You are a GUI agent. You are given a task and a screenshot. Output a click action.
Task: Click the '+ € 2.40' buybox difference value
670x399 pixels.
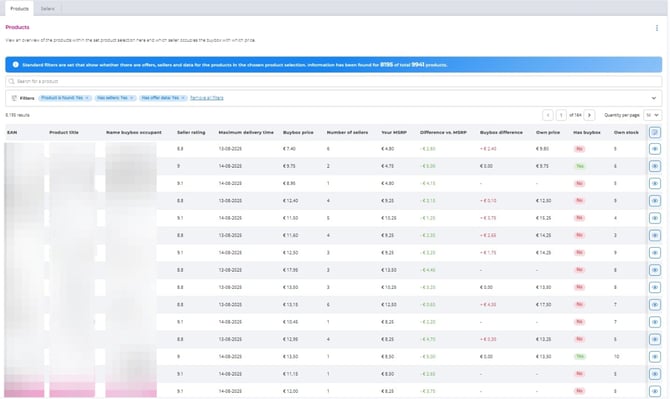pyautogui.click(x=488, y=149)
